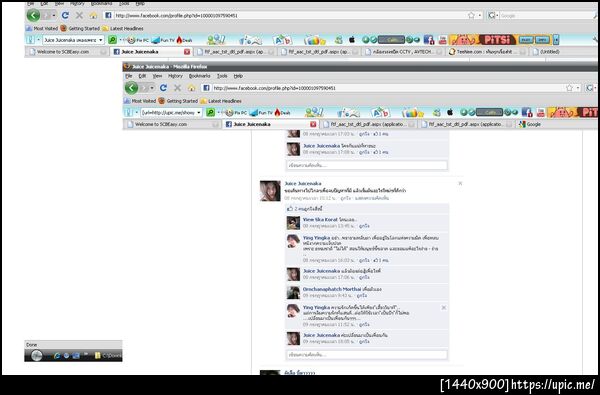
Task: Open the toolbar search box dropdown in front window
Action: [199, 113]
